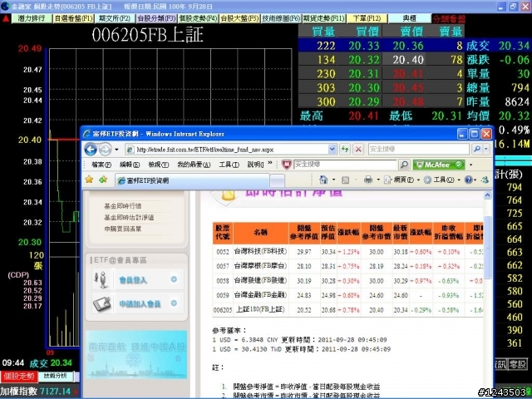Click the search magnifier beside IE search box
This screenshot has width=532, height=399.
pyautogui.click(x=477, y=149)
